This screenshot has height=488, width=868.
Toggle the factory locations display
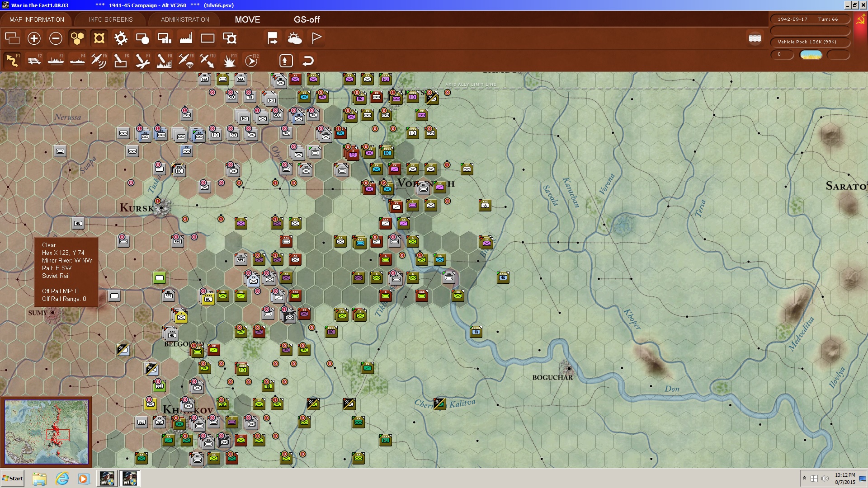pos(186,38)
